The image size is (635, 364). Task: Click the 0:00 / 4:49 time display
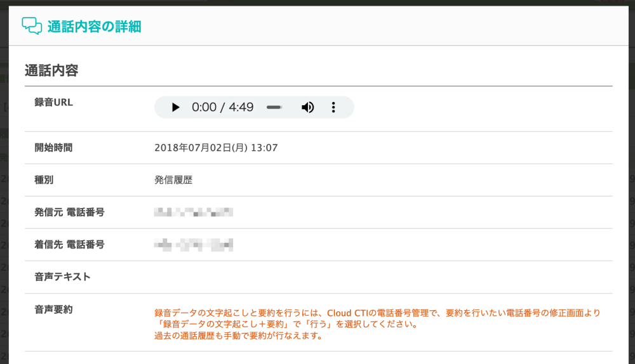222,107
